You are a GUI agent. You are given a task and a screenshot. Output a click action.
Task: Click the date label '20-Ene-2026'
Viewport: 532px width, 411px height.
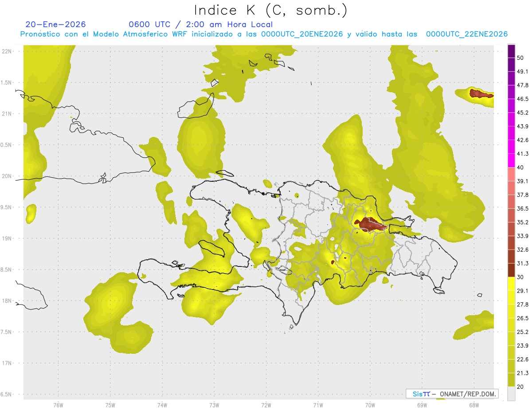pyautogui.click(x=55, y=24)
